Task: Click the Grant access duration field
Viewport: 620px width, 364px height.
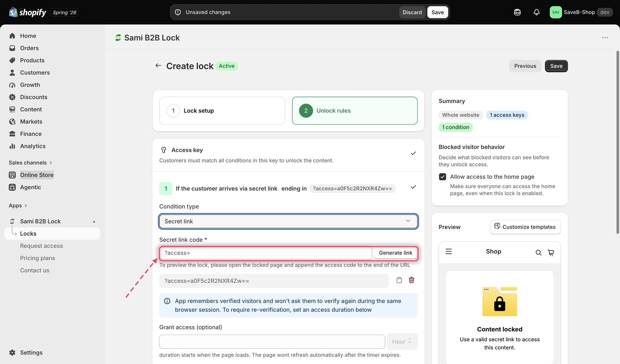Action: [x=272, y=342]
